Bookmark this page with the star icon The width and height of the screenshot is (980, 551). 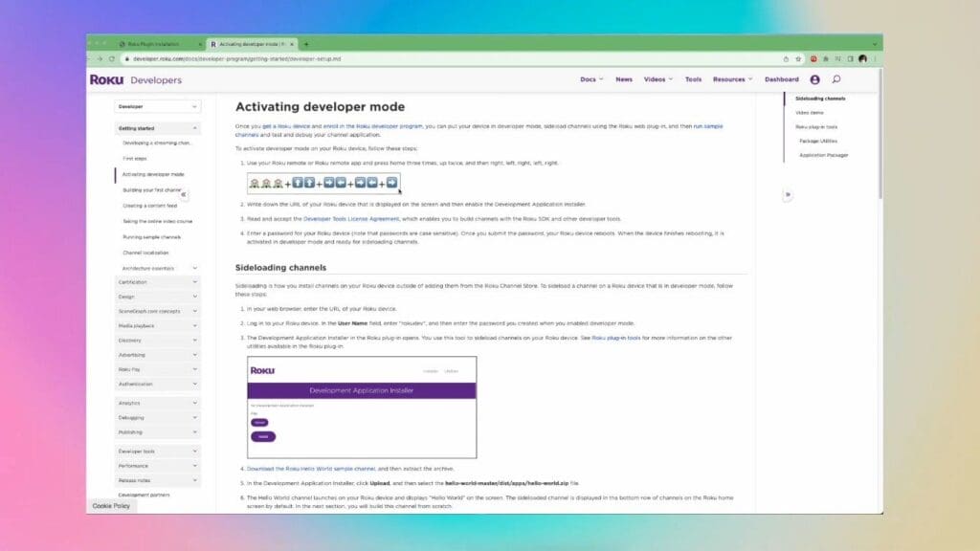click(798, 58)
